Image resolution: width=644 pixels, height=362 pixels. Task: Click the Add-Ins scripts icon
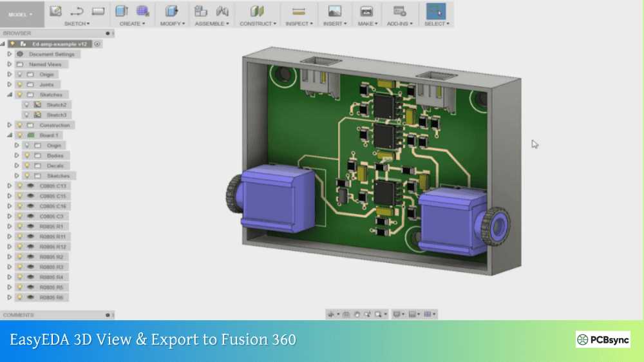click(399, 11)
